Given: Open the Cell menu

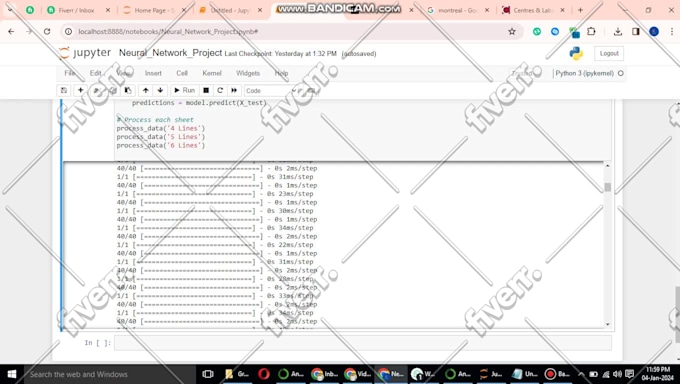Looking at the screenshot, I should (182, 73).
